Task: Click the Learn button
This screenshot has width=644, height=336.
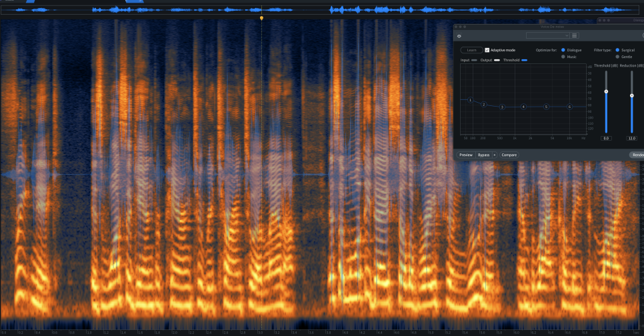Action: coord(471,50)
